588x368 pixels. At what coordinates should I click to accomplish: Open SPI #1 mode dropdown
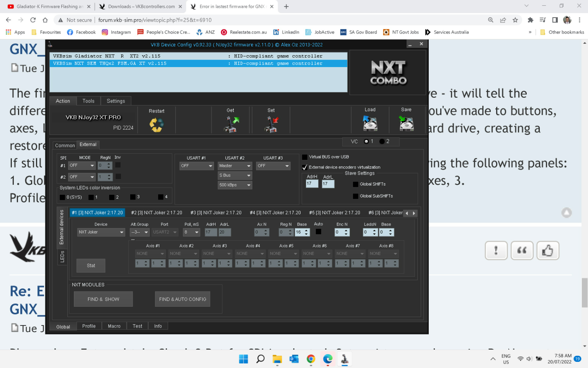[x=82, y=166]
